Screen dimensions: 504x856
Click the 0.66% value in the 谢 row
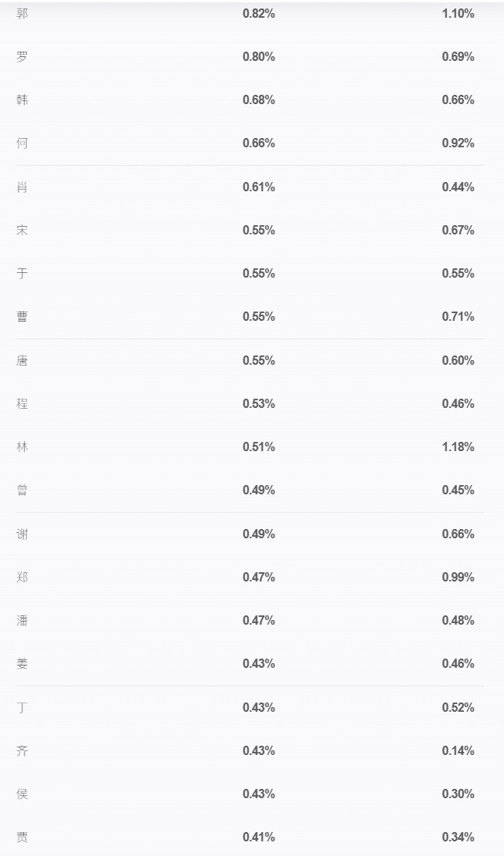(x=458, y=534)
